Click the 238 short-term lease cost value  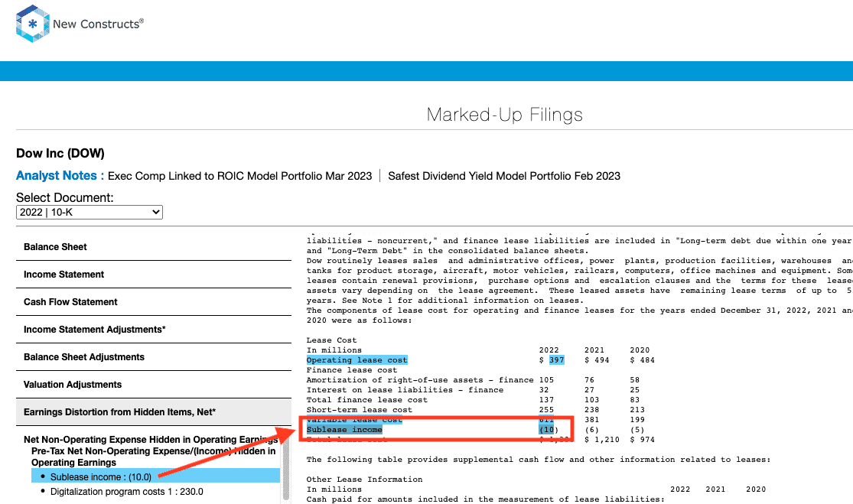coord(592,410)
